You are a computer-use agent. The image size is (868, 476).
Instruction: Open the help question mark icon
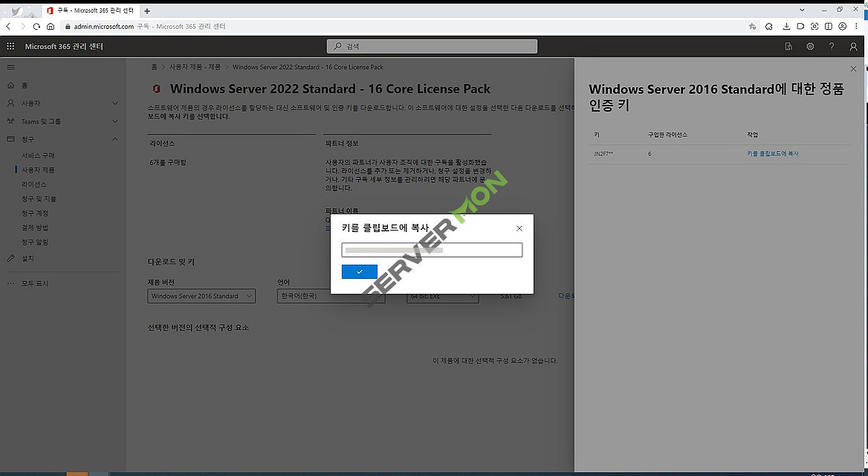coord(832,47)
